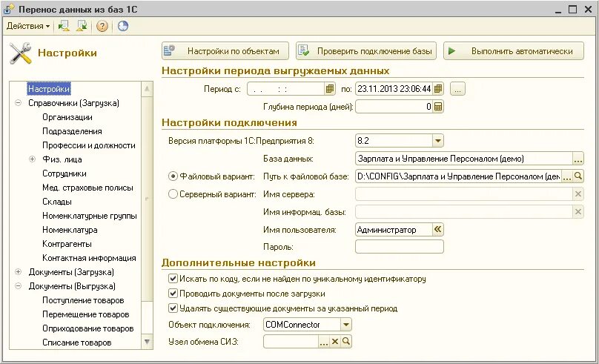Click Проверить подключение базы button

pos(366,51)
